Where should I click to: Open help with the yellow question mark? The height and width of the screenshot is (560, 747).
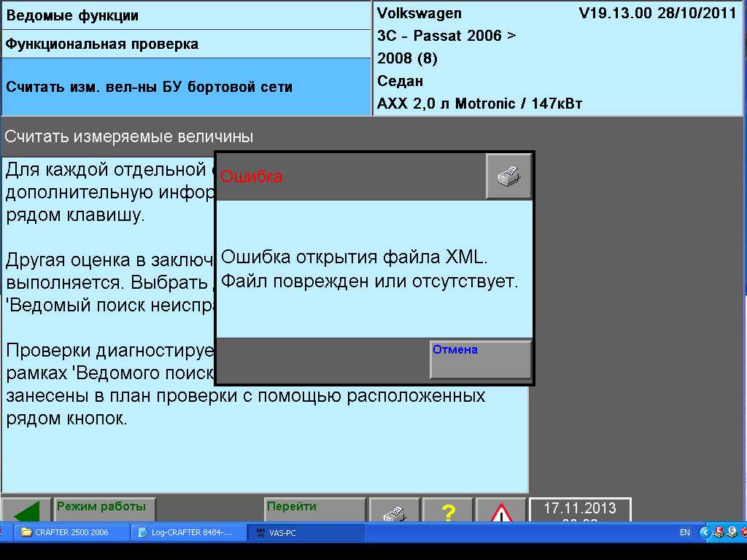[448, 510]
